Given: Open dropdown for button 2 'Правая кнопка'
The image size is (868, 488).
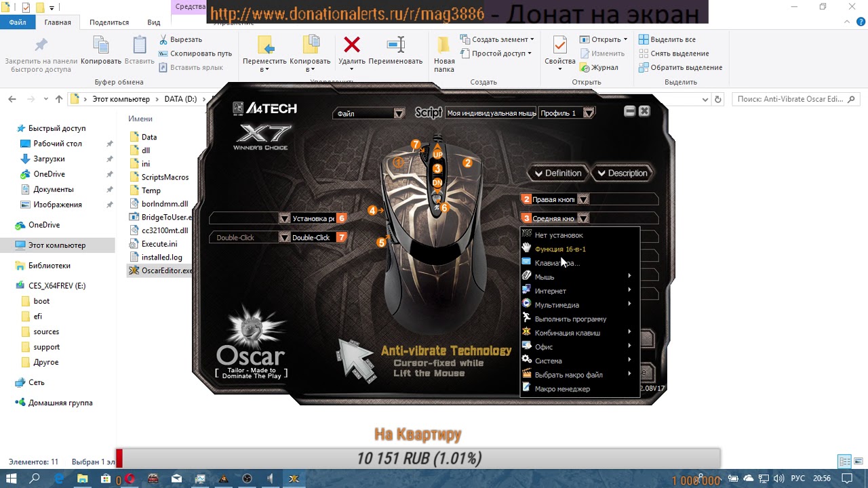Looking at the screenshot, I should tap(583, 199).
